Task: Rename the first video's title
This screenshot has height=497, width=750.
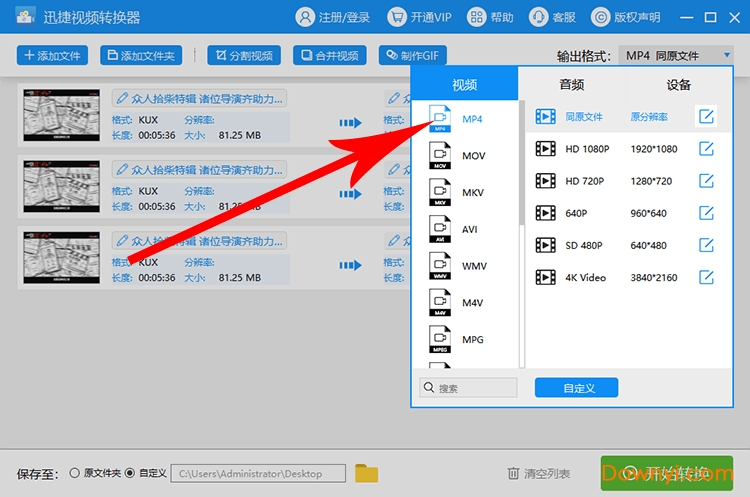Action: [x=199, y=99]
